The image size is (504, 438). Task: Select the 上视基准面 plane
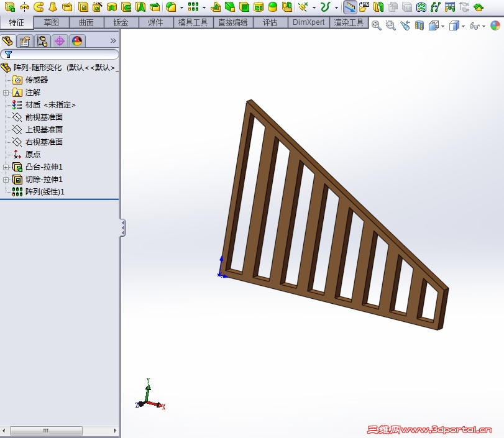coord(44,129)
